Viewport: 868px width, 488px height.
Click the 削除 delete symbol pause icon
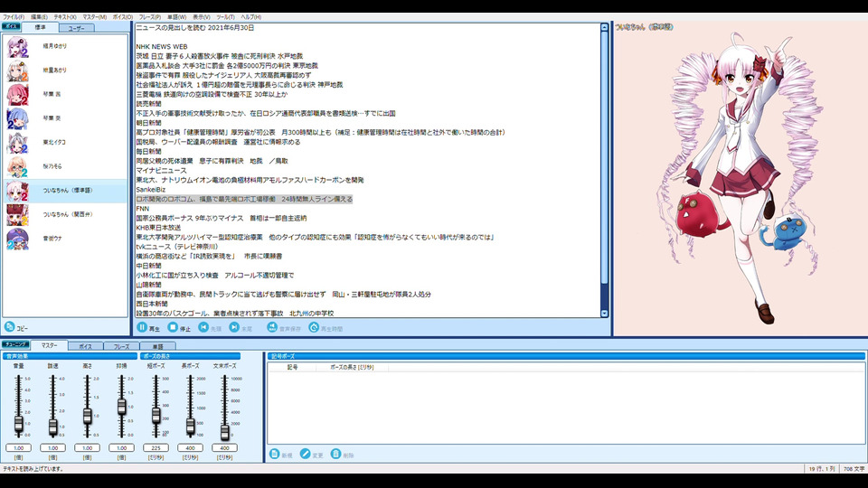coord(335,454)
